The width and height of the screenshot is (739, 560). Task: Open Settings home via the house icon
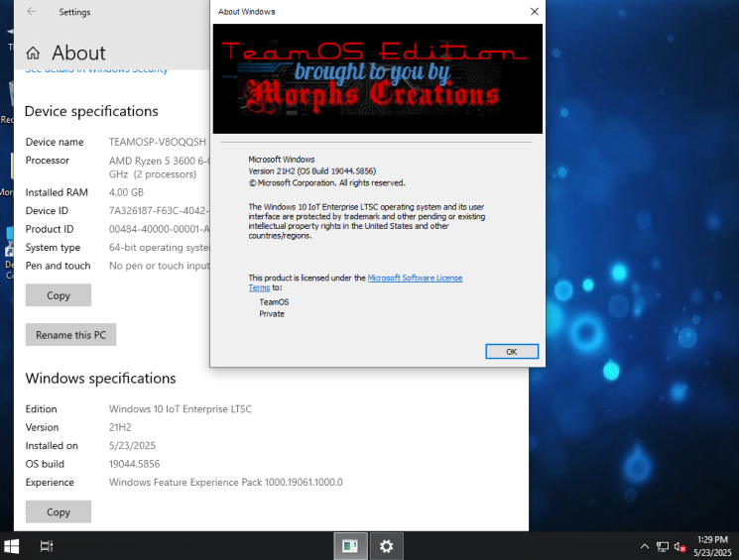pyautogui.click(x=33, y=54)
